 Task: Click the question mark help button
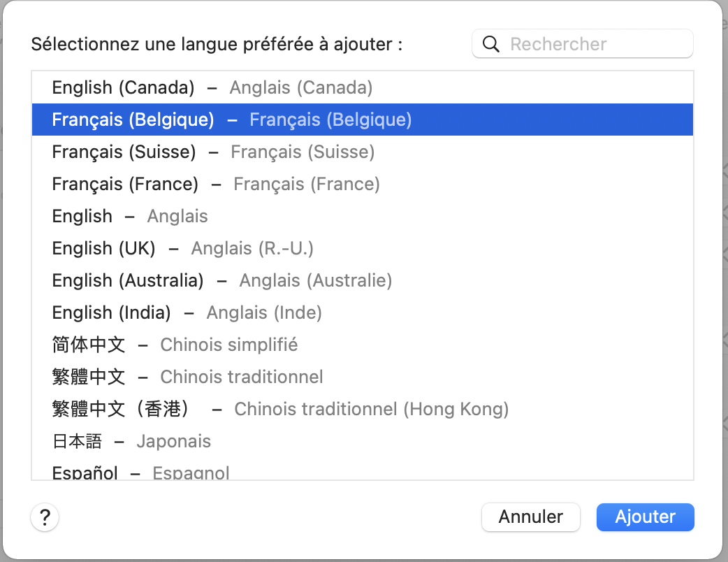coord(45,518)
